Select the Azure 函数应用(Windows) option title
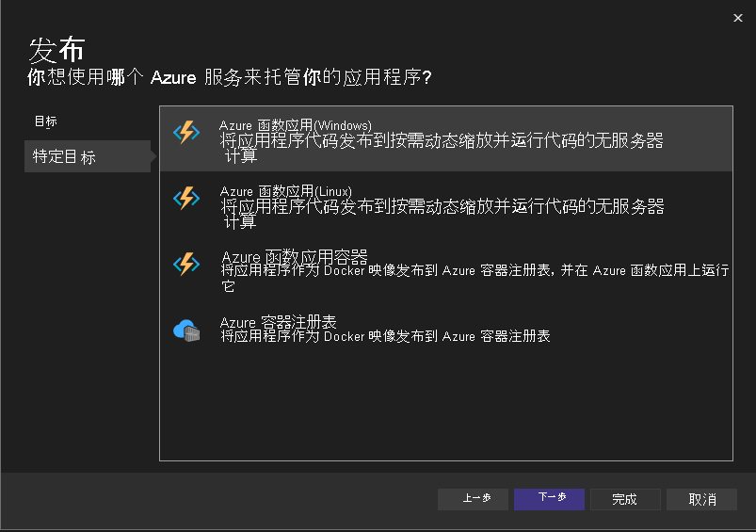This screenshot has height=532, width=756. [296, 125]
